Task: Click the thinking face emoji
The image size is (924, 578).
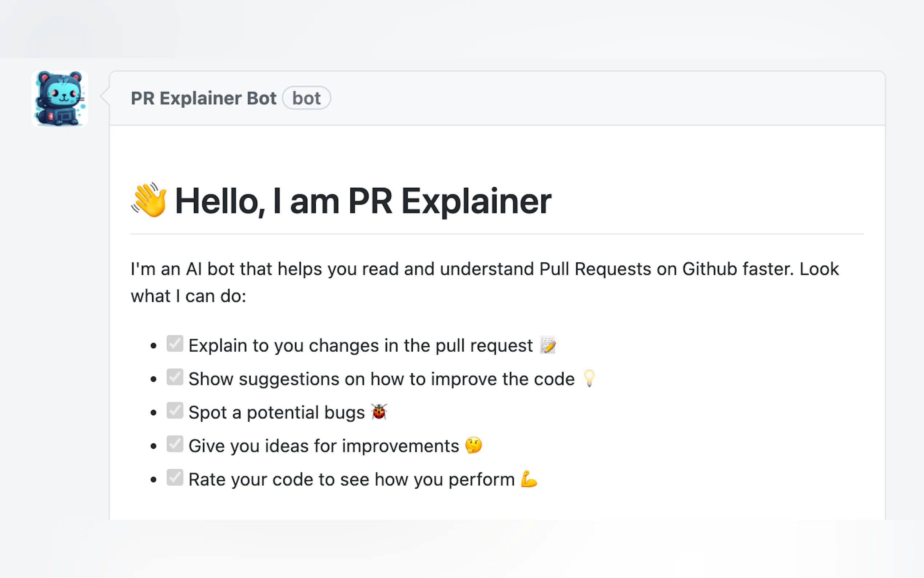Action: (x=473, y=446)
